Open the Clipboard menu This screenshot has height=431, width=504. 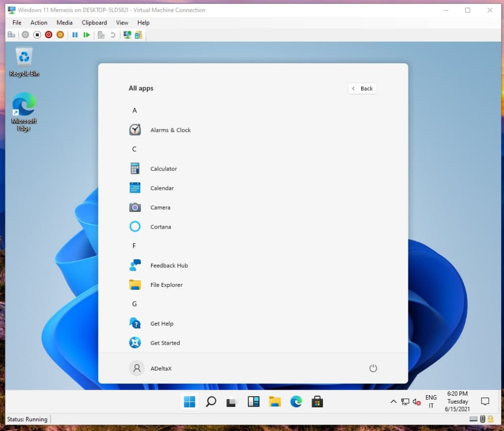(x=94, y=23)
